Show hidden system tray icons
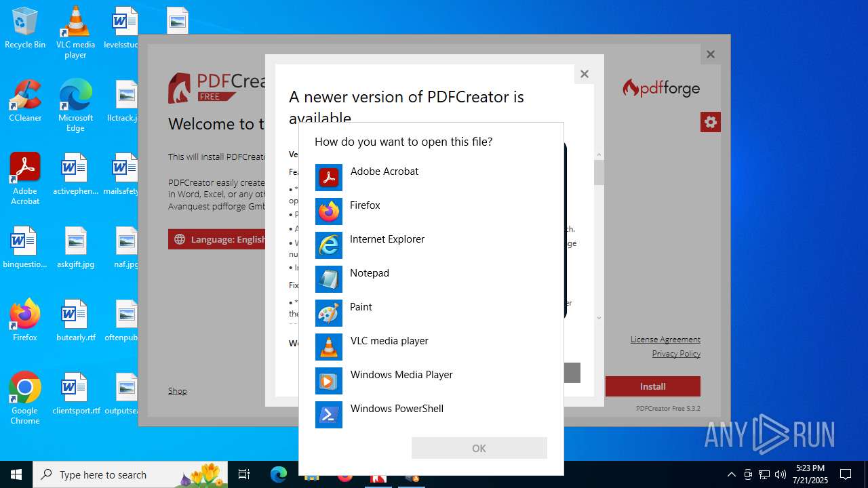The width and height of the screenshot is (868, 488). (x=731, y=474)
